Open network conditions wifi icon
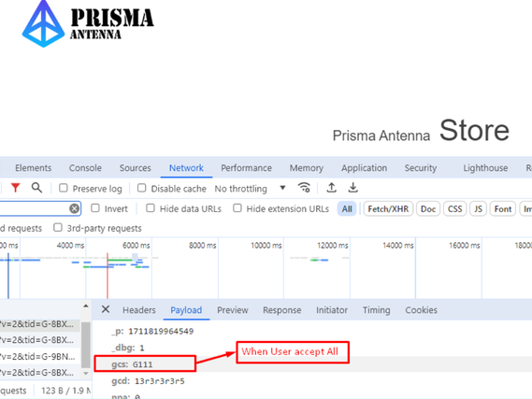Viewport: 532px width, 399px height. [304, 188]
